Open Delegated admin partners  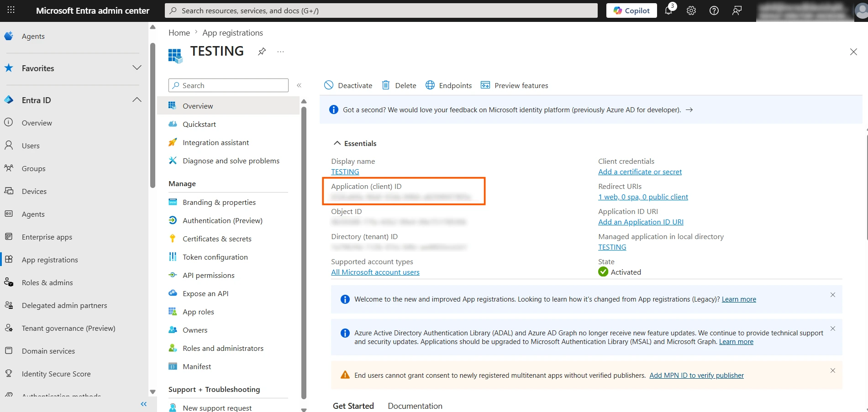point(64,305)
